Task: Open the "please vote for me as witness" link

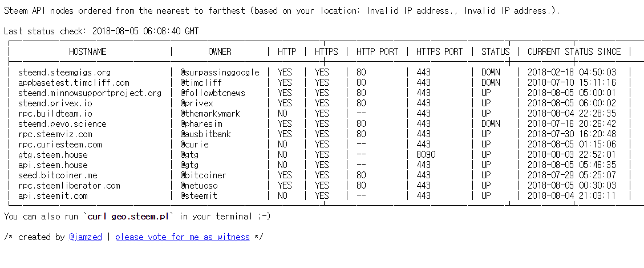Action: tap(182, 237)
